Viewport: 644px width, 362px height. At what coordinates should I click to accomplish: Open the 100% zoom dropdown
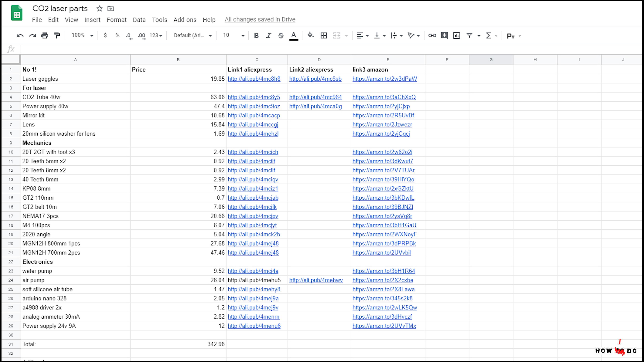(x=83, y=36)
